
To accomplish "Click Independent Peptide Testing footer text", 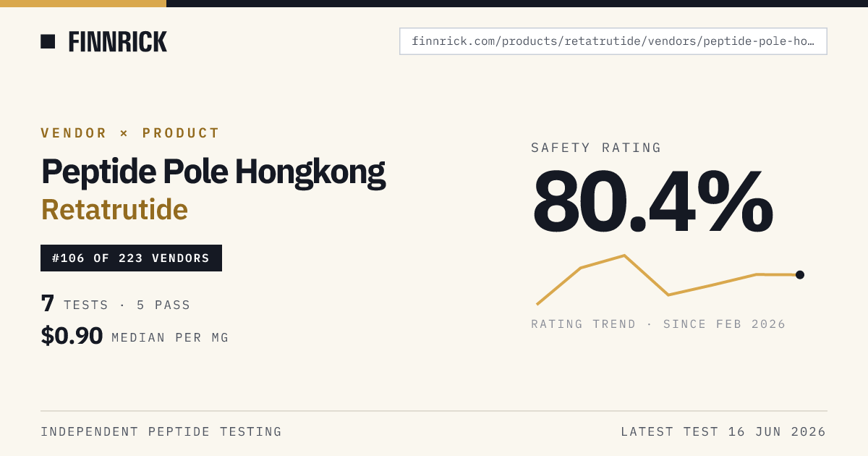I will (161, 432).
